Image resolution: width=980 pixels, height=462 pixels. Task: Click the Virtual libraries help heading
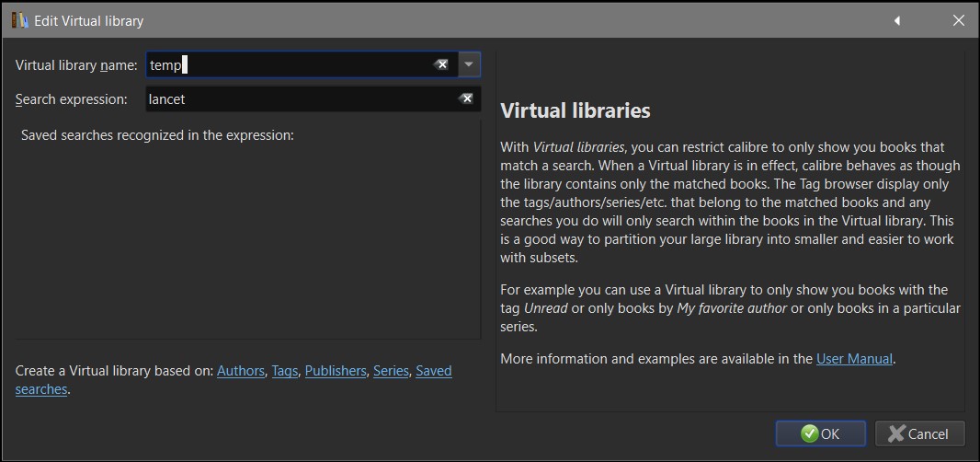[x=575, y=110]
